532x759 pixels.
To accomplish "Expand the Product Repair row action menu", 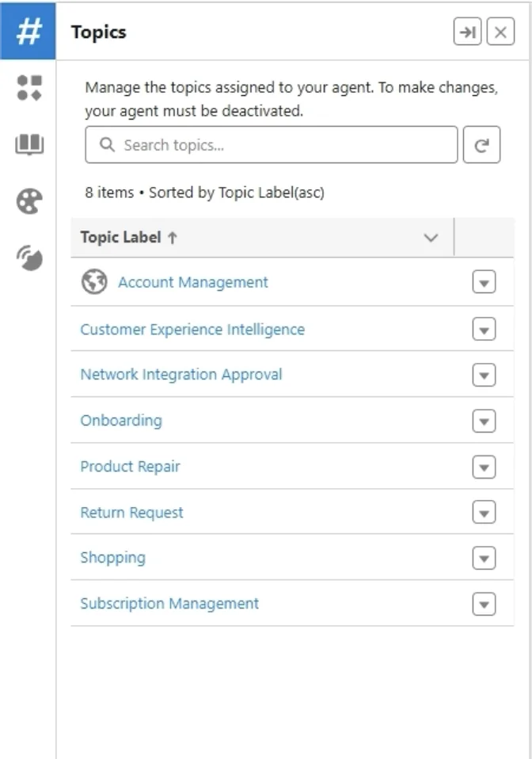I will pos(484,467).
